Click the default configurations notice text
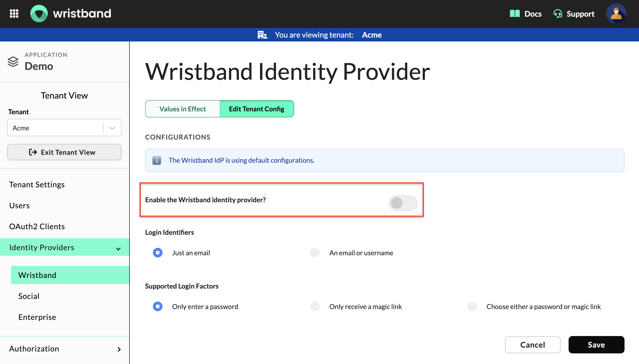 pyautogui.click(x=242, y=160)
